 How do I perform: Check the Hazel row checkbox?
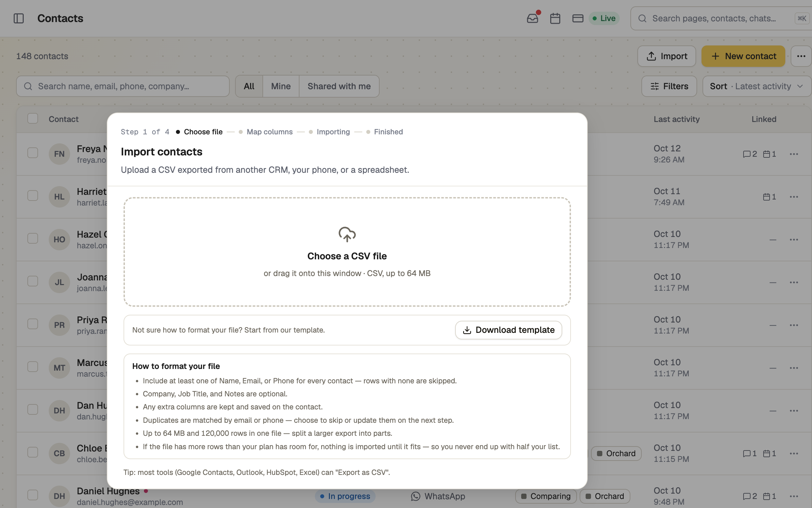tap(32, 239)
